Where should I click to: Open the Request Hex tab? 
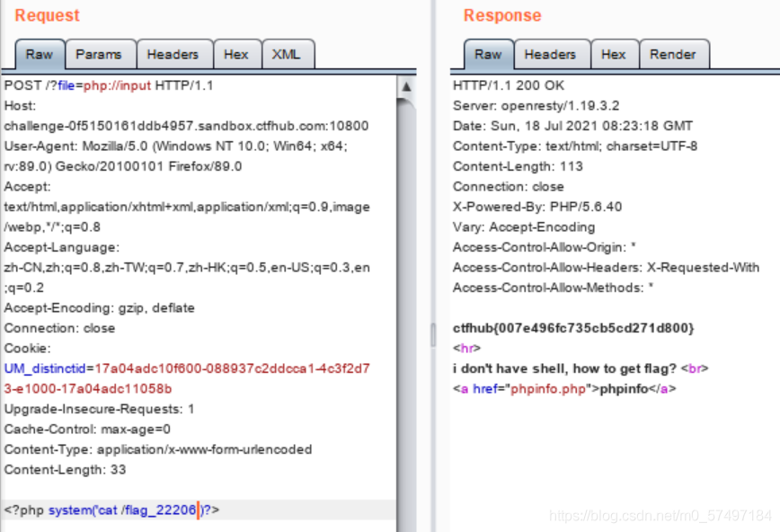tap(237, 54)
